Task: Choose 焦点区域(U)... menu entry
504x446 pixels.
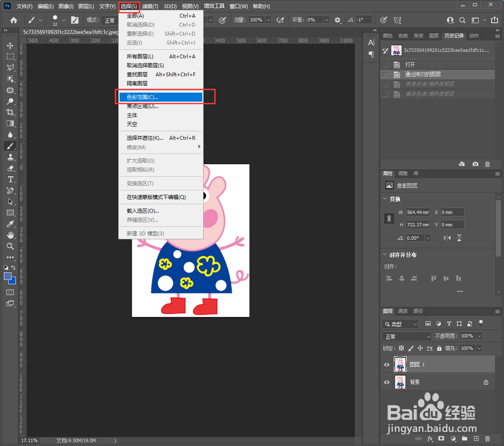Action: click(x=161, y=106)
